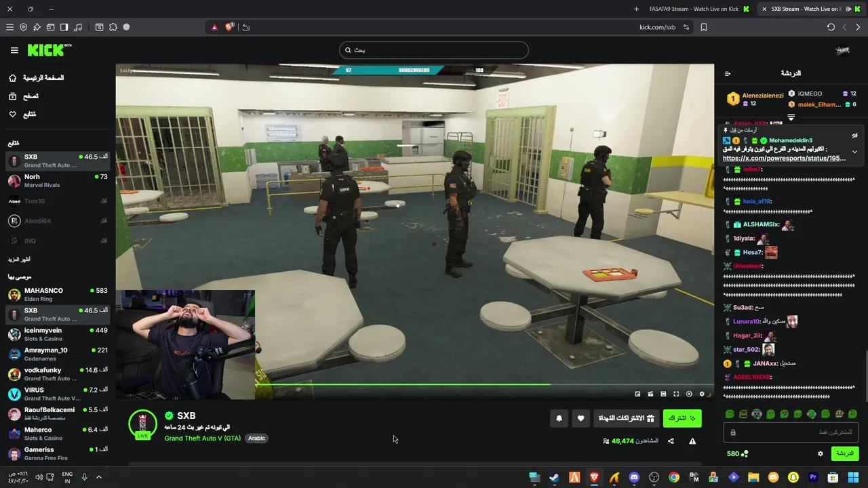868x488 pixels.
Task: Toggle the notification bell for SXB
Action: (x=559, y=418)
